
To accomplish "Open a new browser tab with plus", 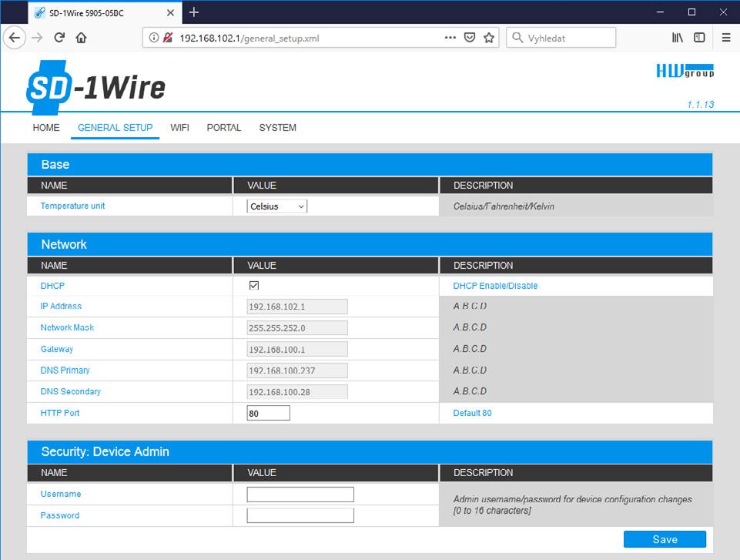I will (194, 12).
